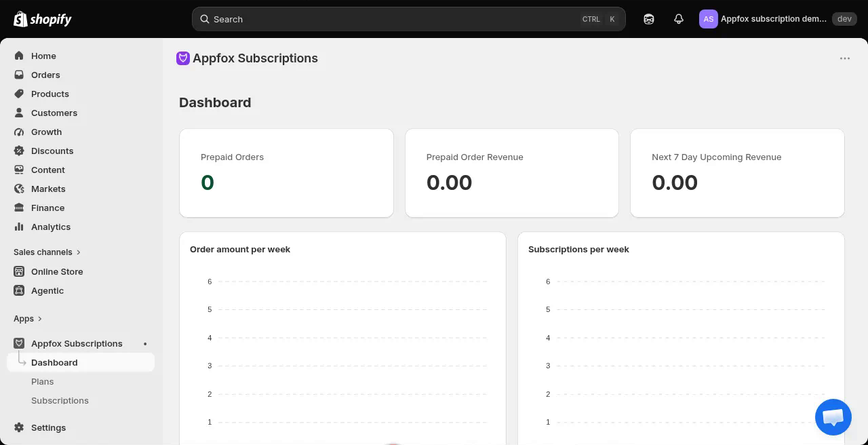Click the Customers person icon
868x445 pixels.
click(x=19, y=113)
